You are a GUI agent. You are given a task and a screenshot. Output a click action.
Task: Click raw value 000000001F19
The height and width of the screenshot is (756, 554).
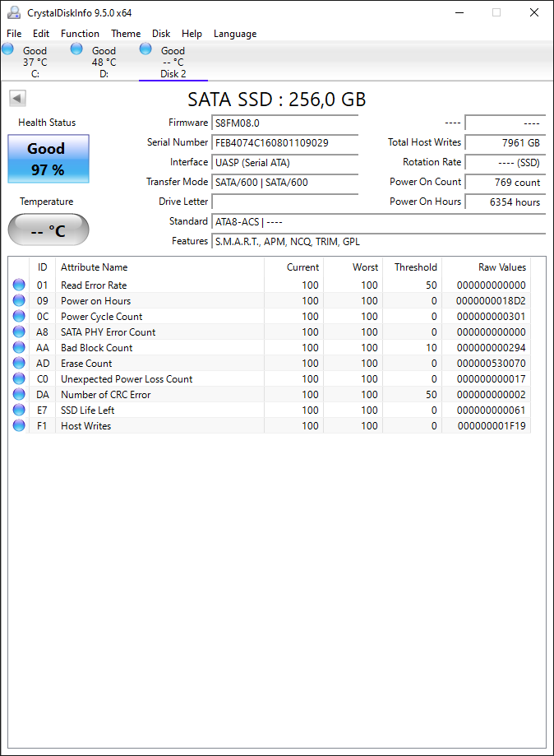tap(491, 426)
